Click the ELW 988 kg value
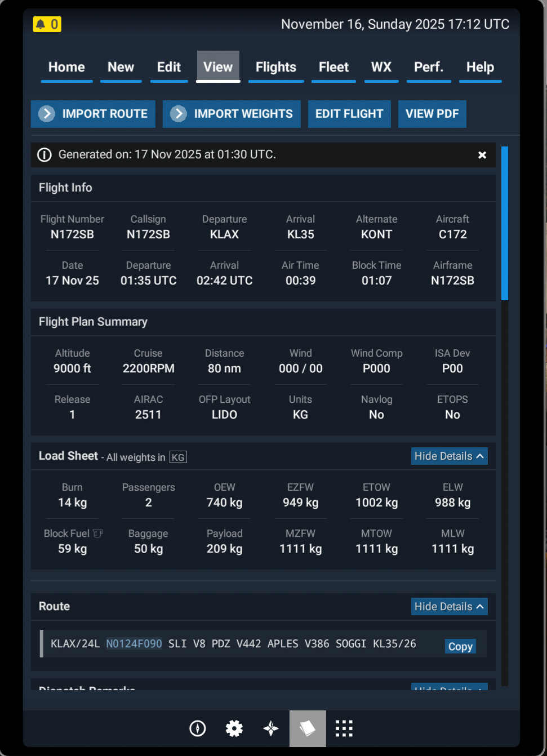Screen dimensions: 547x756 452,502
